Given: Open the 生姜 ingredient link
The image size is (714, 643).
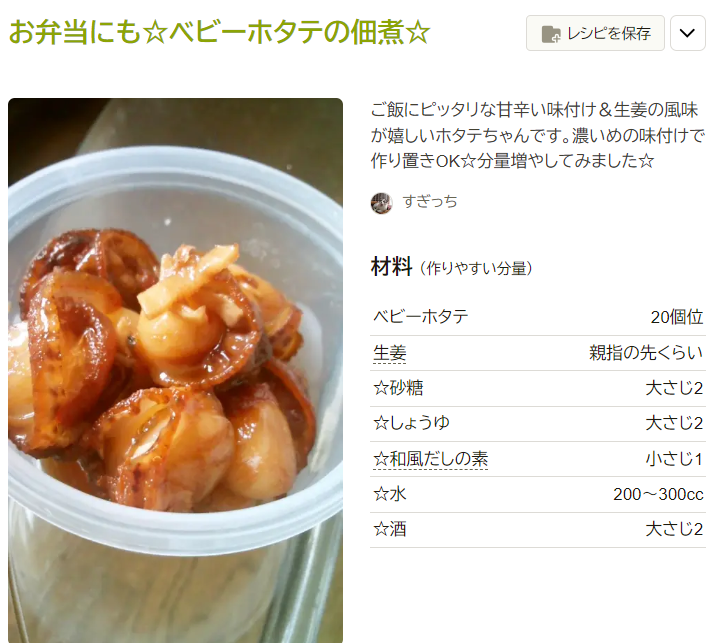Looking at the screenshot, I should click(389, 353).
